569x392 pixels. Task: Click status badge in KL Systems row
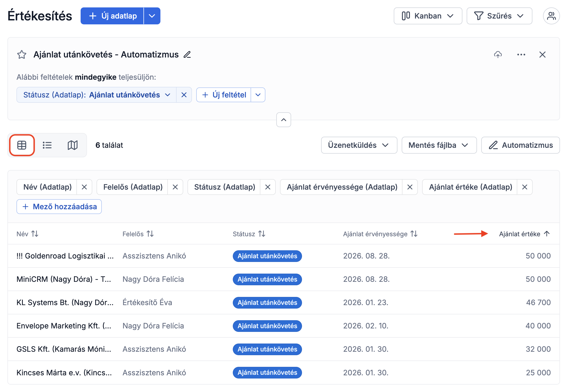point(267,302)
